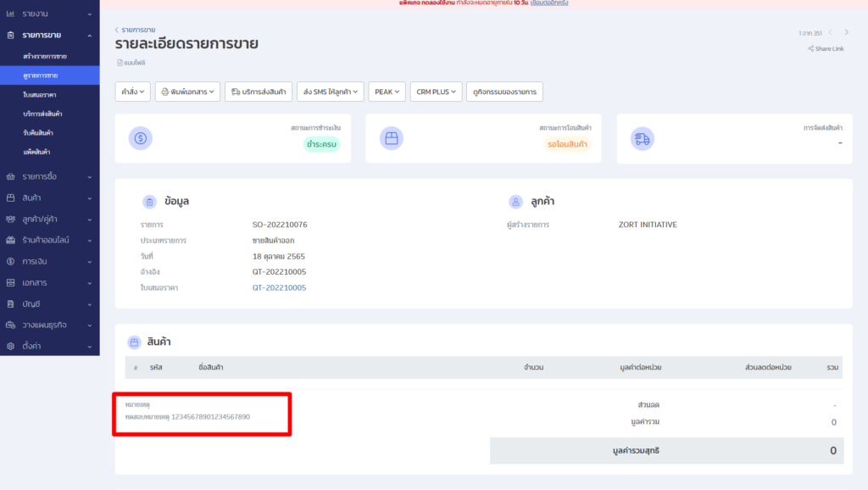The width and height of the screenshot is (868, 490).
Task: Open the PEAK dropdown
Action: 387,92
